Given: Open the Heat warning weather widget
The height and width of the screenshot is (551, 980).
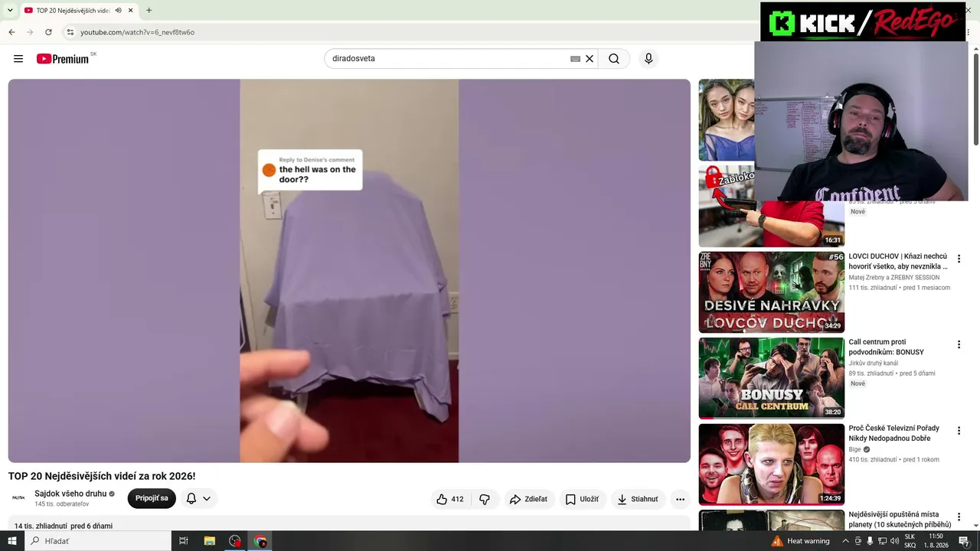Looking at the screenshot, I should (x=801, y=541).
